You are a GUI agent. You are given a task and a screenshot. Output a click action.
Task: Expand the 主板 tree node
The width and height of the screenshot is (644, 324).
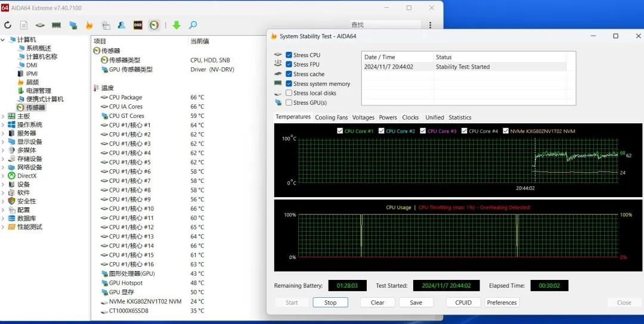point(4,117)
